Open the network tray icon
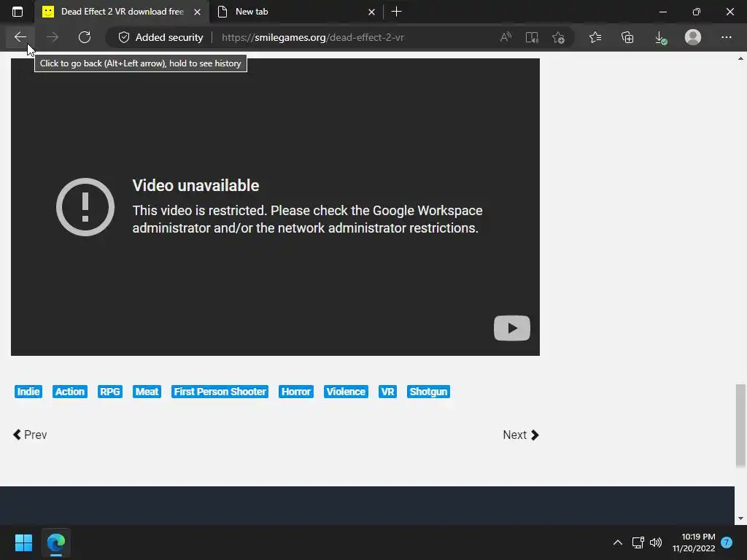The height and width of the screenshot is (560, 747). [x=638, y=542]
